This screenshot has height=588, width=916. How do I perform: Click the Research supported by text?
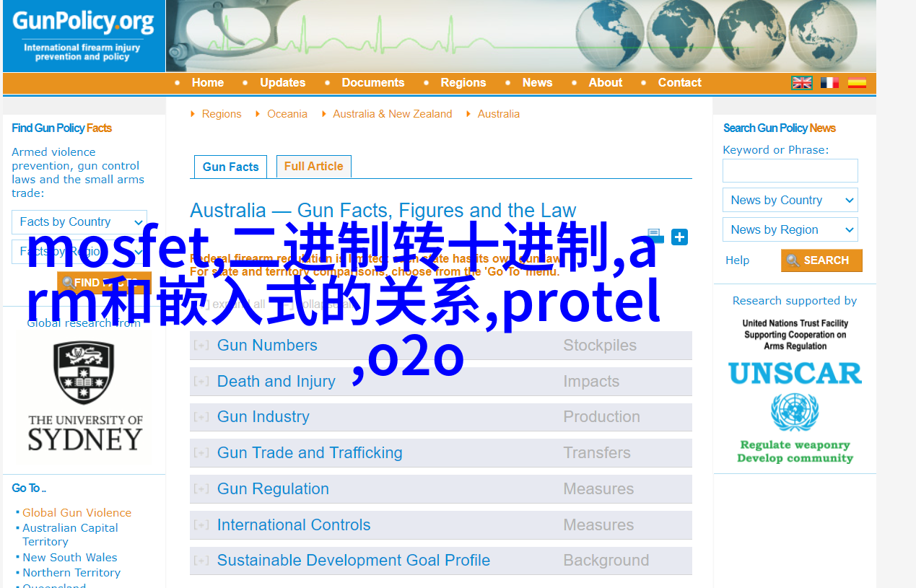(795, 301)
